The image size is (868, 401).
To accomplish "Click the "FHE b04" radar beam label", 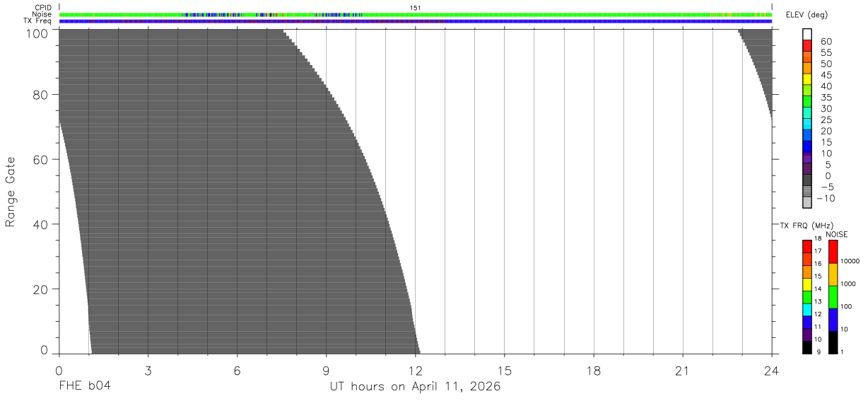I will click(85, 386).
